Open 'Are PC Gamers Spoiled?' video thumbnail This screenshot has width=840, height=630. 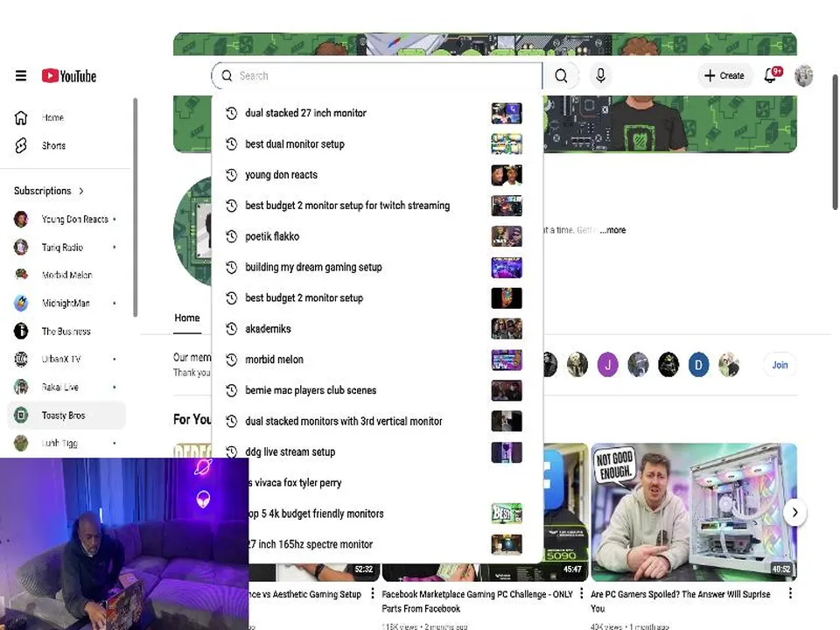(694, 512)
